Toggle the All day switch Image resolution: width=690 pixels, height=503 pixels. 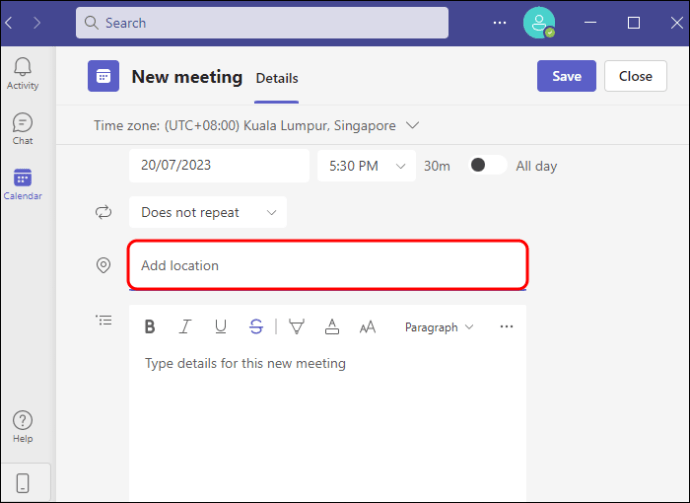coord(487,165)
